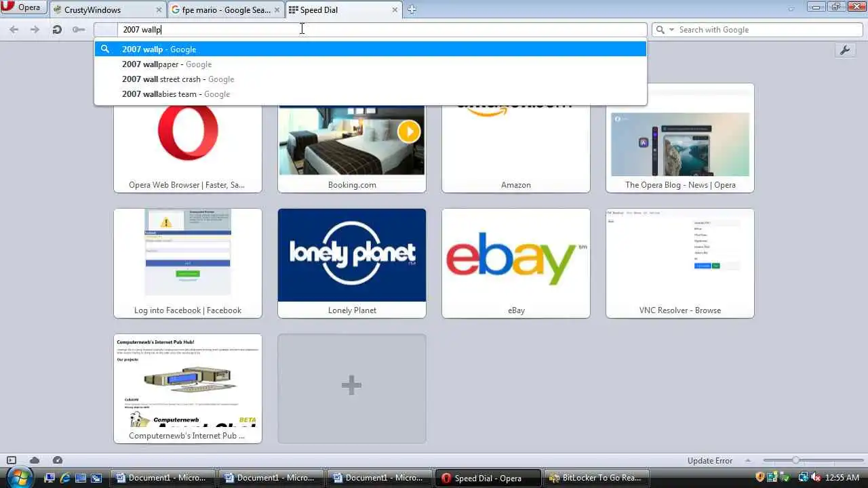Click the Update Error status text
The height and width of the screenshot is (488, 868).
(709, 461)
